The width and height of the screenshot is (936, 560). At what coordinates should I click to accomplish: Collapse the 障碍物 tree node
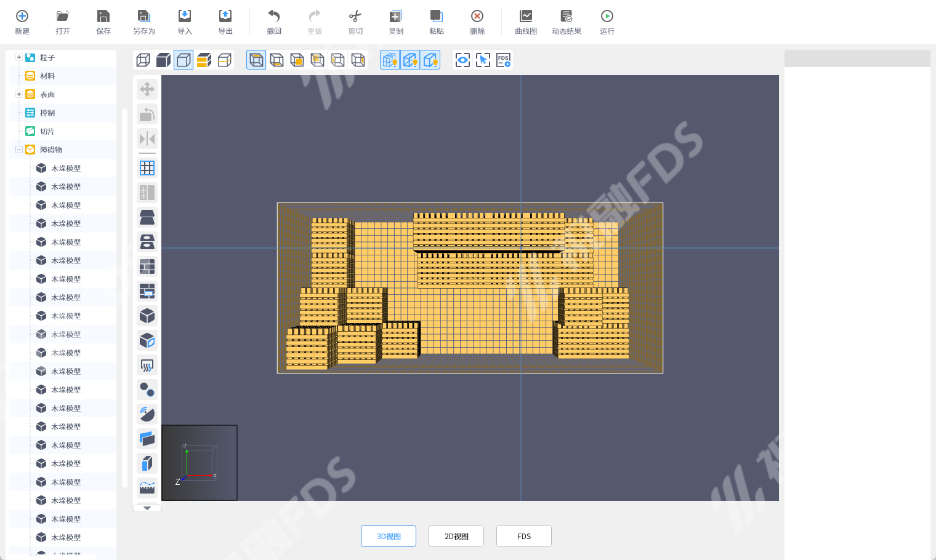click(x=19, y=150)
